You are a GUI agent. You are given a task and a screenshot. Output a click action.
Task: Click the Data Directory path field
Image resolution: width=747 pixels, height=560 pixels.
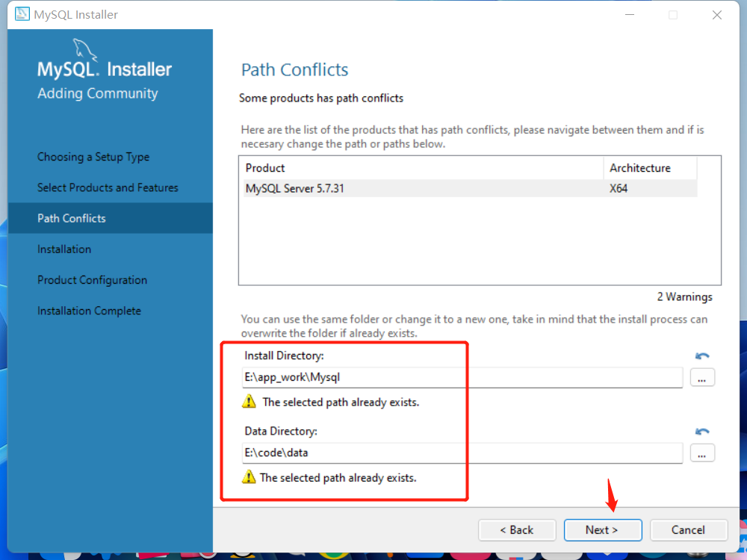pyautogui.click(x=462, y=453)
